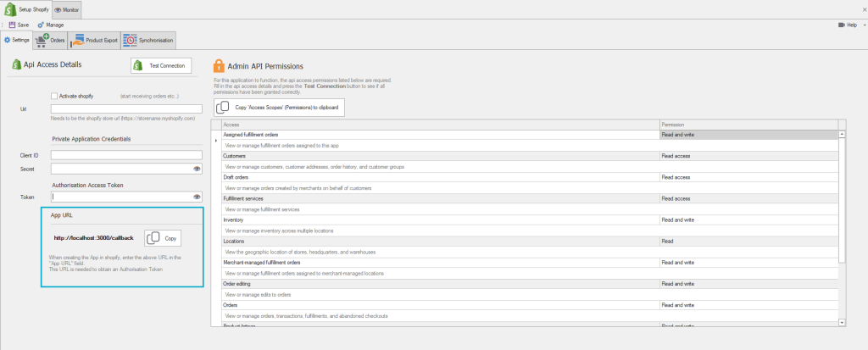The width and height of the screenshot is (868, 350).
Task: Click into the Url input field
Action: pyautogui.click(x=127, y=109)
